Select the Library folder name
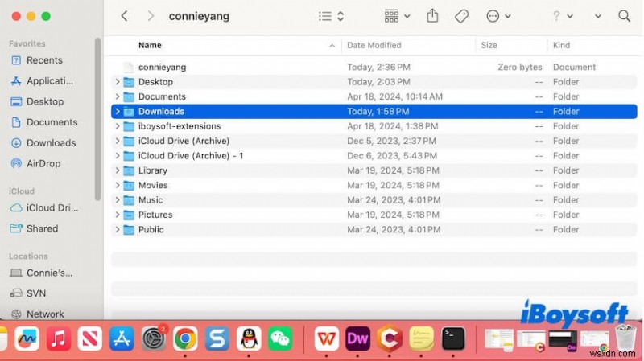 click(x=153, y=170)
